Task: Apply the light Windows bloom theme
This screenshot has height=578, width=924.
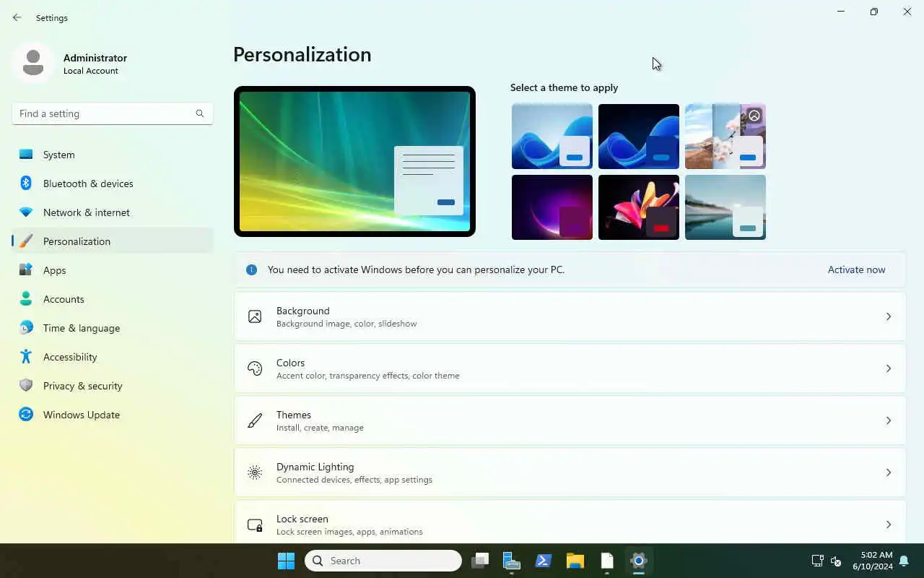Action: point(552,137)
